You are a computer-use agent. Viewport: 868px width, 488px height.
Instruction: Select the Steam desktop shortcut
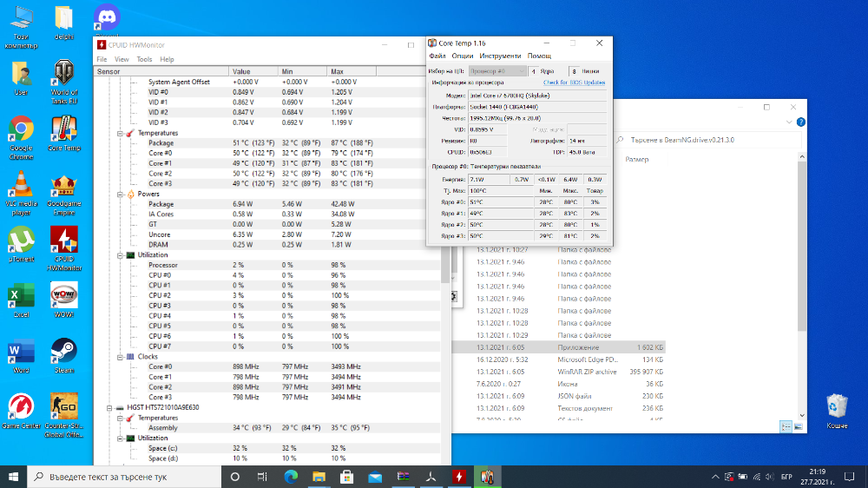(x=63, y=356)
